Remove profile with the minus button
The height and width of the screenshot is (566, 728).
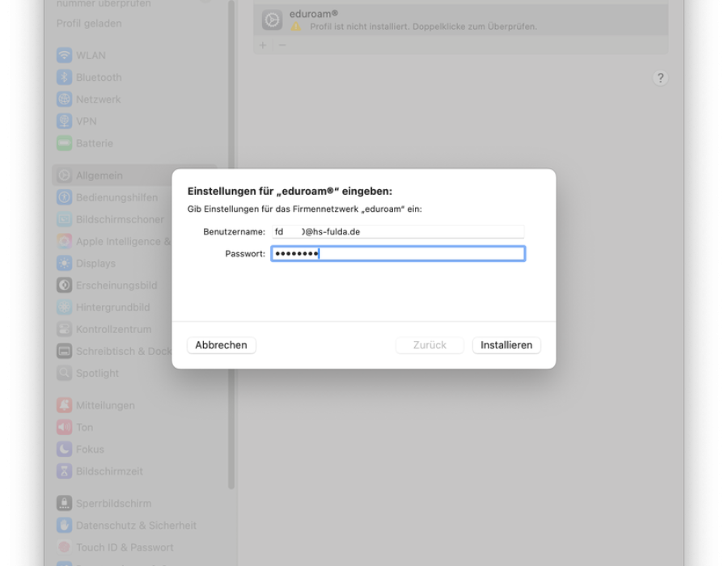coord(282,45)
